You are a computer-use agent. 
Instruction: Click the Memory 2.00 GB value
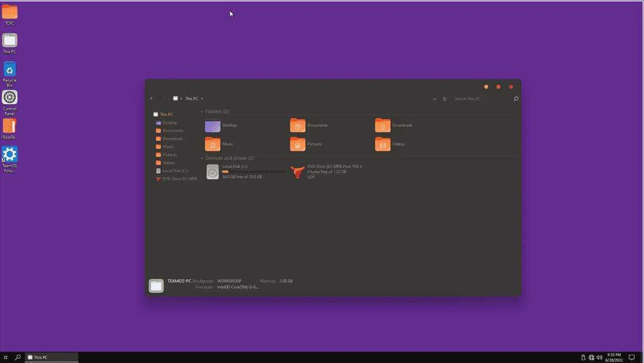click(286, 281)
